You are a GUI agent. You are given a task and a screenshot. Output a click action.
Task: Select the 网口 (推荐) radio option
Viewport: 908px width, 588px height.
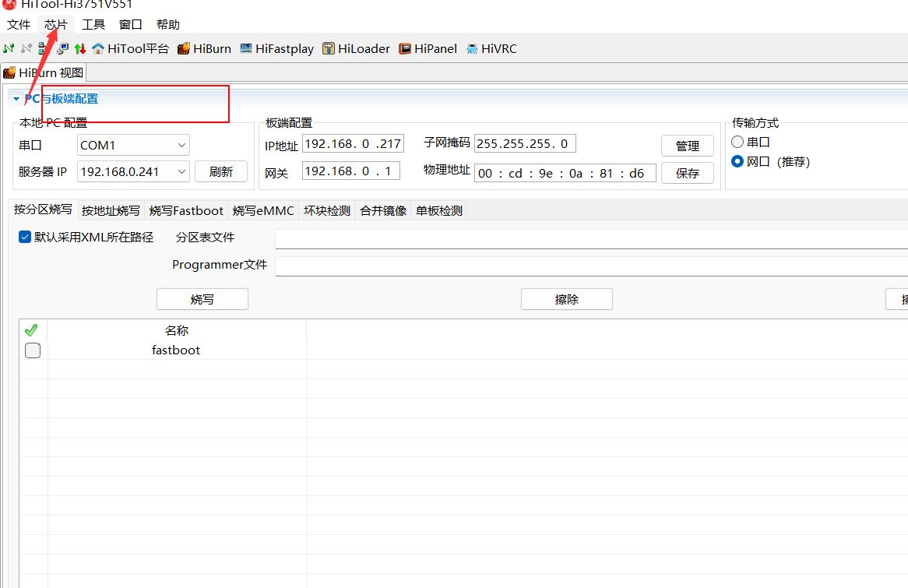[737, 162]
